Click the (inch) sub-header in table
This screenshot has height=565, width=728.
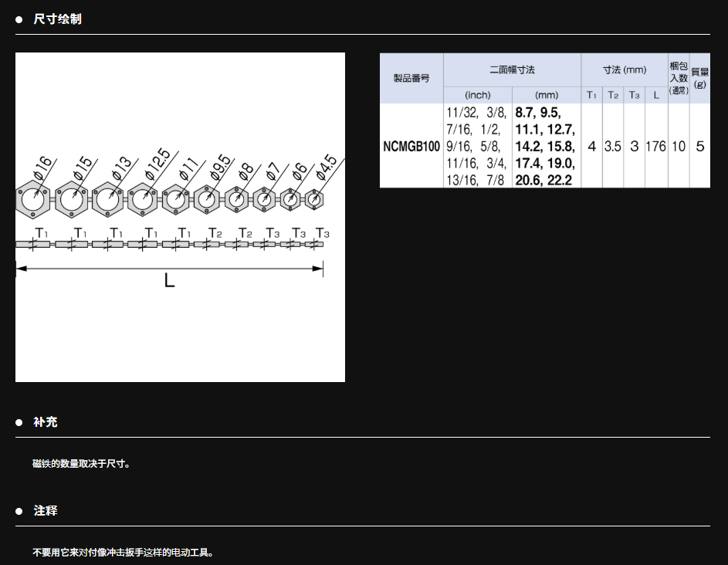coord(477,95)
